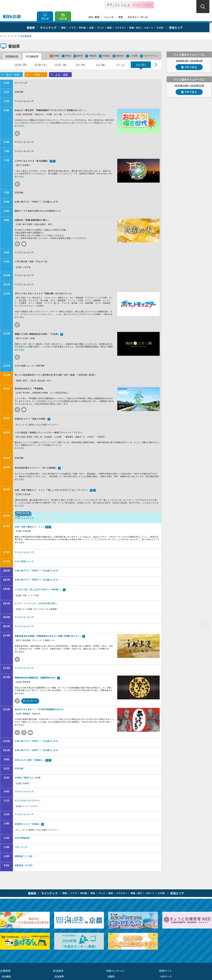Open the globe icon in the ごりやくさん row

tap(17, 184)
